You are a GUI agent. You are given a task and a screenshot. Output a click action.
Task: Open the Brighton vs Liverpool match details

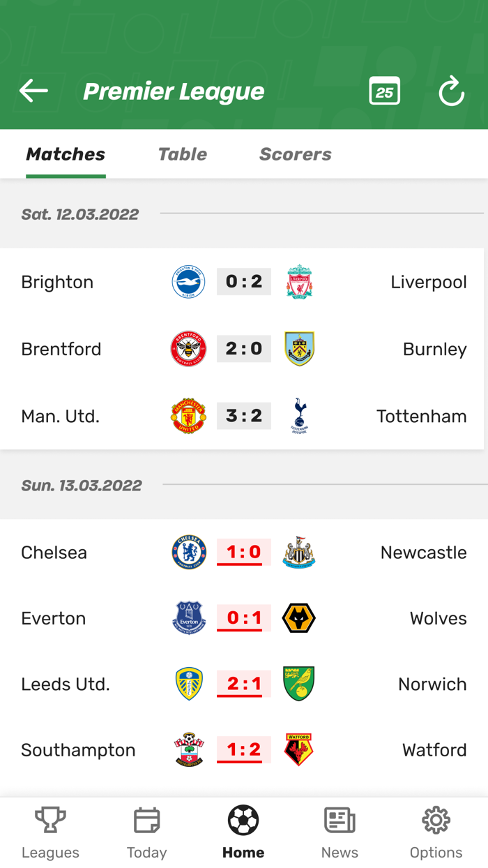pyautogui.click(x=244, y=282)
